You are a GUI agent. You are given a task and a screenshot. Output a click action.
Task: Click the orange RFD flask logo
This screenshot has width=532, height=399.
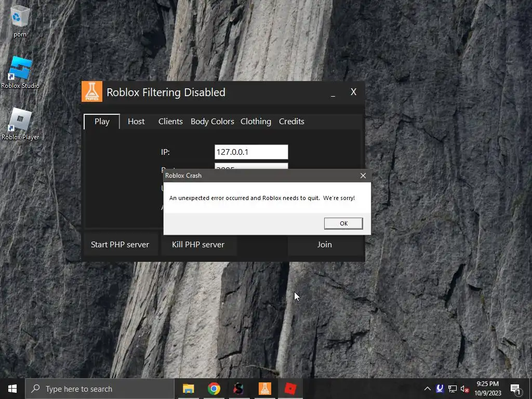click(92, 91)
